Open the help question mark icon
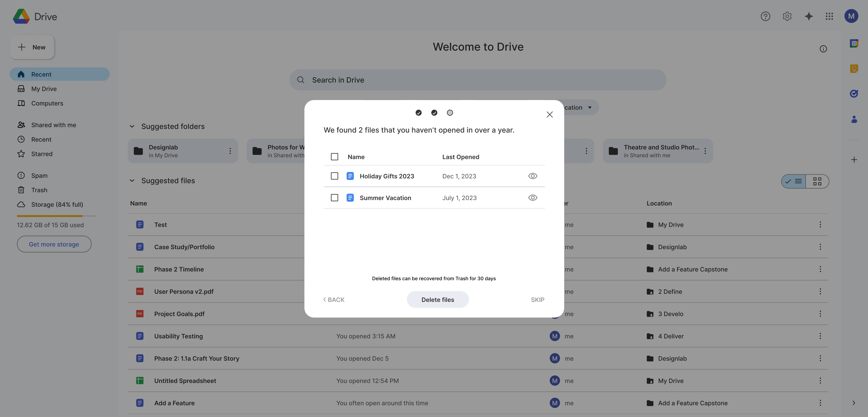The image size is (868, 417). point(765,16)
